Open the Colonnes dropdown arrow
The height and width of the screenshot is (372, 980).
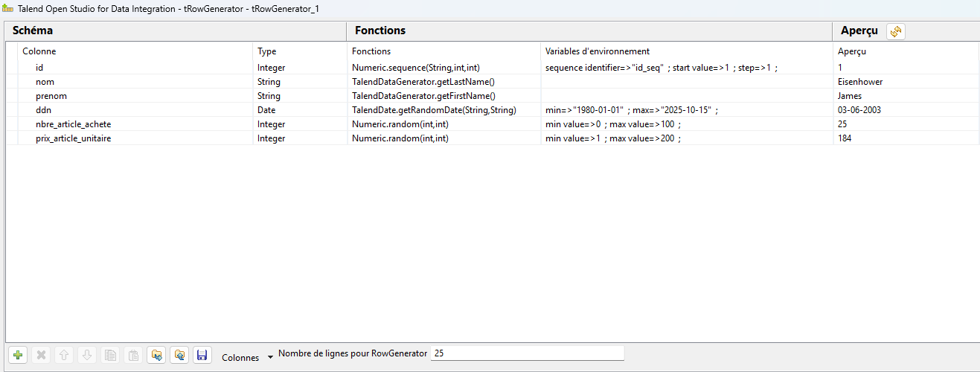[x=270, y=358]
